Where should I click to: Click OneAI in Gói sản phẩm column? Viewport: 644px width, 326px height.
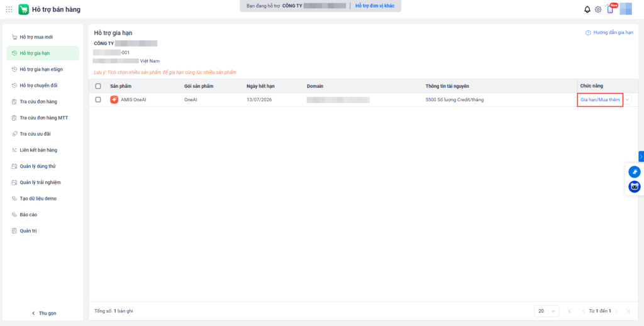191,100
